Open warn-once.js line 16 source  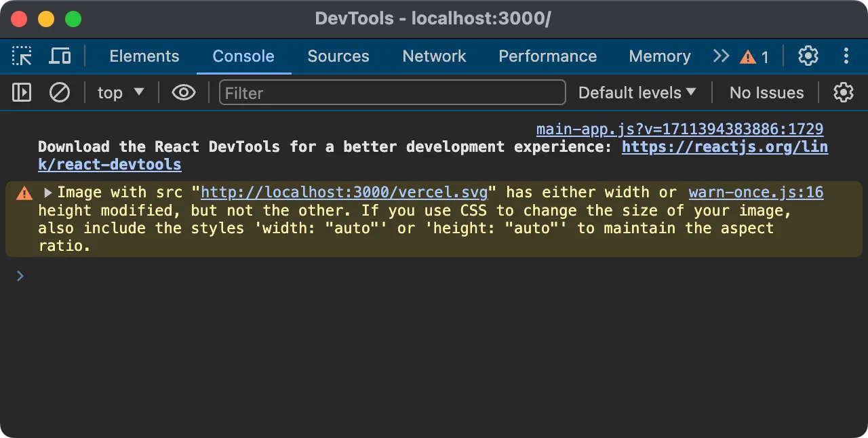click(x=755, y=192)
